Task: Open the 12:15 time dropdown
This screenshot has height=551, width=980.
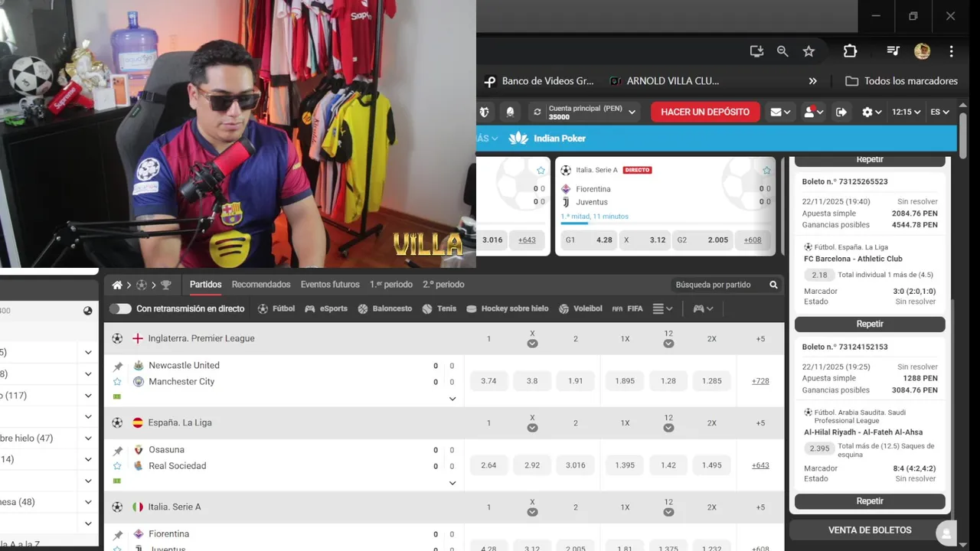Action: tap(906, 112)
